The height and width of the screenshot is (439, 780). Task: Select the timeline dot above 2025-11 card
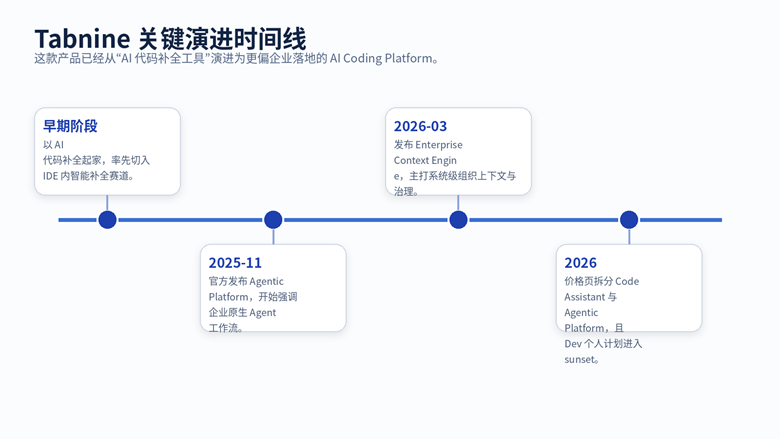273,220
